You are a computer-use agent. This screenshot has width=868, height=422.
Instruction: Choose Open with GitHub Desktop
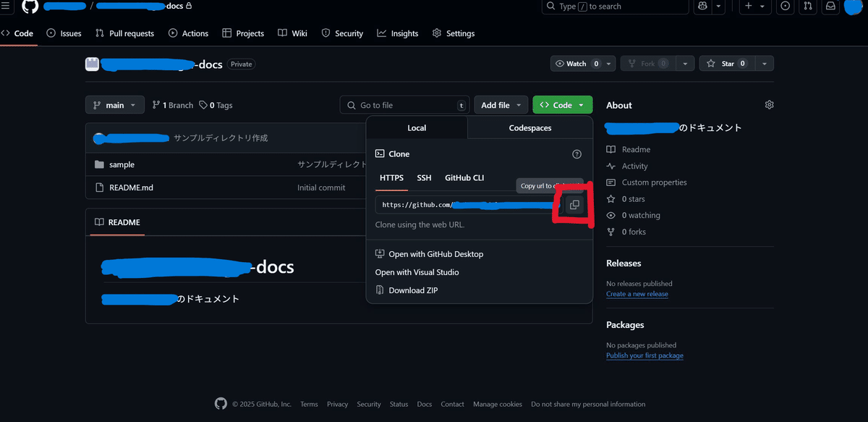[429, 254]
